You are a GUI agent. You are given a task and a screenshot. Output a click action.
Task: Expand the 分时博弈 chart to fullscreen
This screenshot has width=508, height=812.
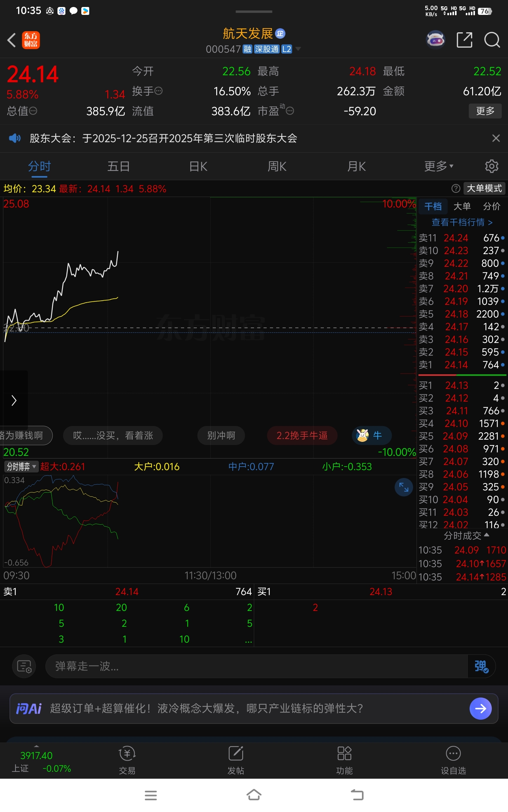[x=404, y=487]
